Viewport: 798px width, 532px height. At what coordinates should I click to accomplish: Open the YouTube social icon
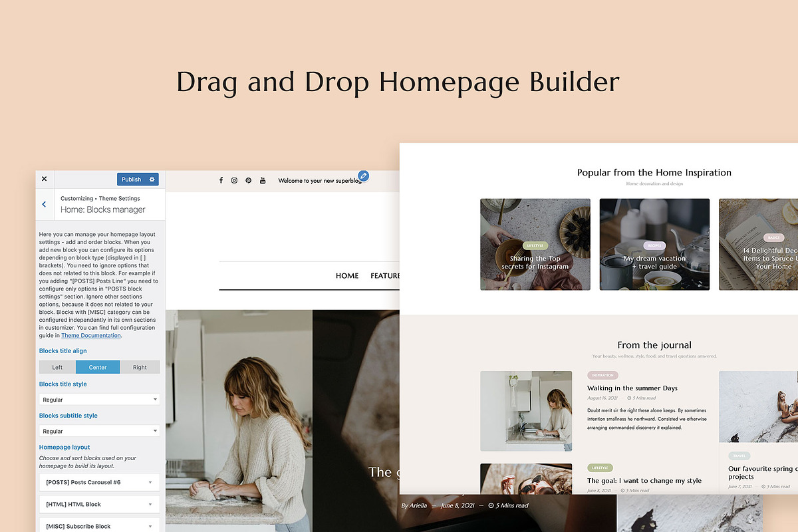coord(263,180)
